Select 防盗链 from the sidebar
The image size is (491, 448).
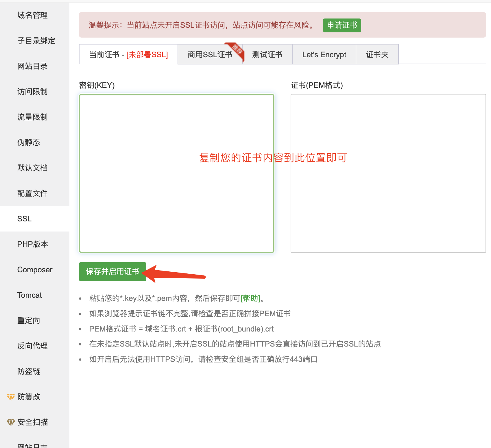(x=29, y=371)
